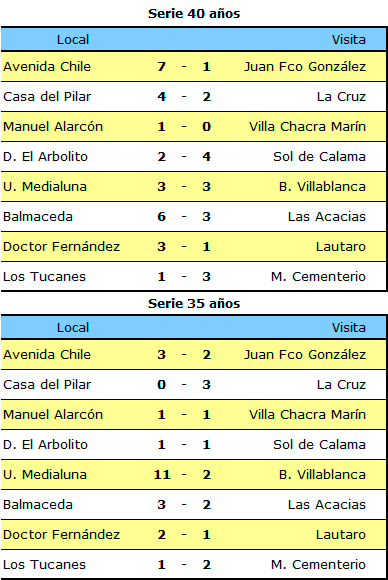This screenshot has height=580, width=388.
Task: Select the Visita column header in Serie 40 table
Action: [x=348, y=40]
